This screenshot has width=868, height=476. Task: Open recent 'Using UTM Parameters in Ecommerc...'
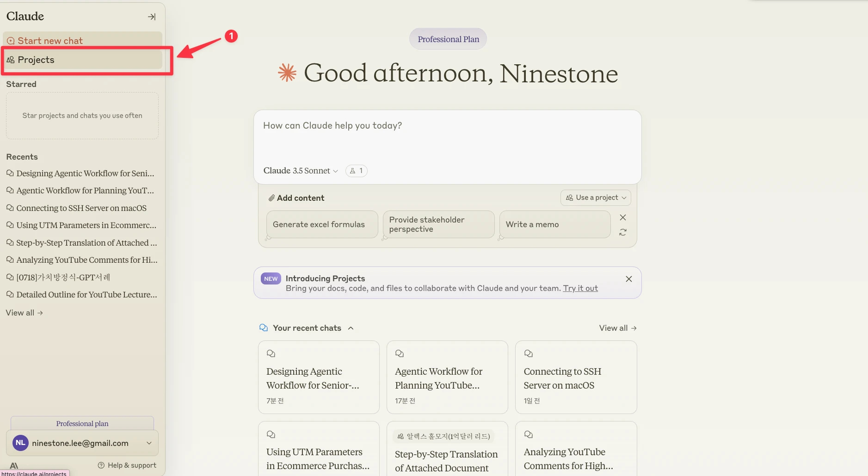click(x=81, y=225)
